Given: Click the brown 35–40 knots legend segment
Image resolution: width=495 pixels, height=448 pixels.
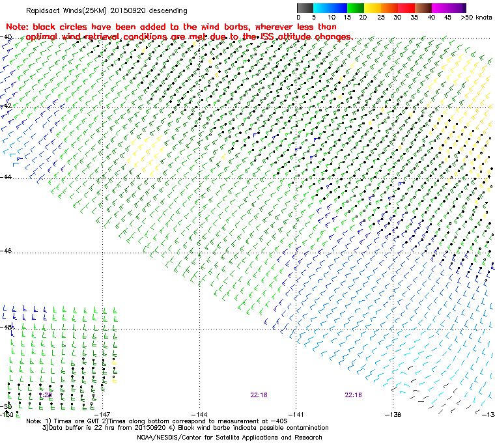Looking at the screenshot, I should pyautogui.click(x=423, y=8).
